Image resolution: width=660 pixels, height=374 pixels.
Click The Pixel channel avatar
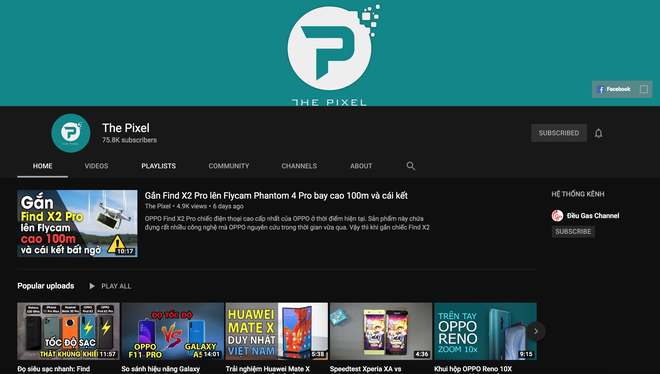(x=71, y=133)
